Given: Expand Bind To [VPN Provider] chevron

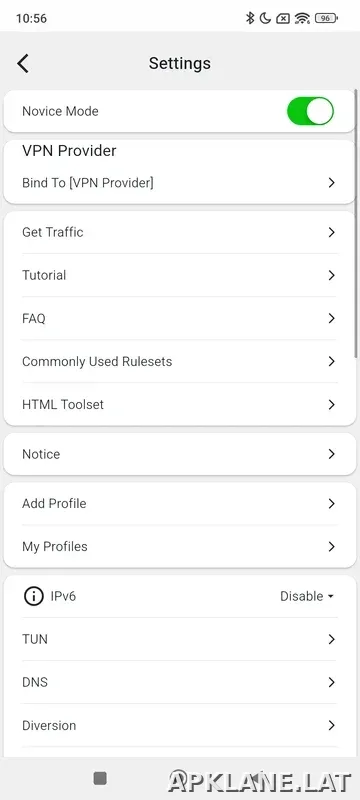Looking at the screenshot, I should [x=331, y=183].
